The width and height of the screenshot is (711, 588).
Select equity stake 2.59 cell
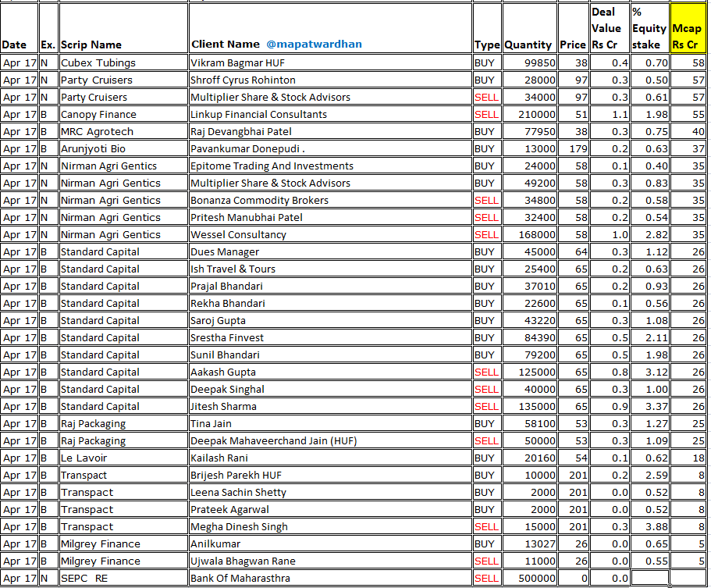coord(649,476)
